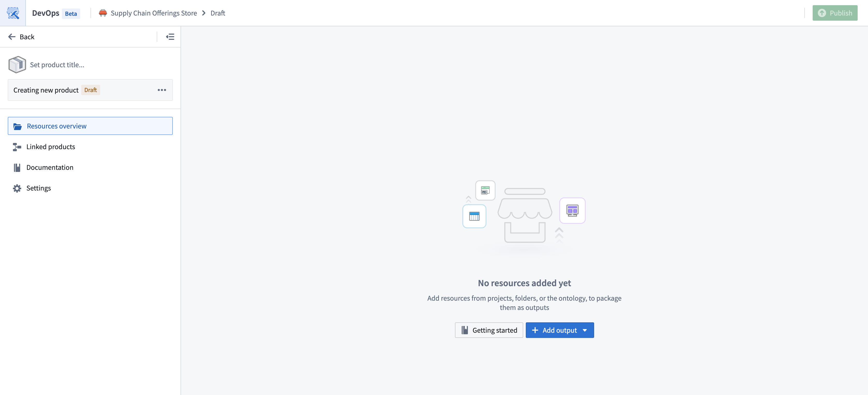Click the Documentation book icon
The width and height of the screenshot is (868, 395).
[17, 167]
